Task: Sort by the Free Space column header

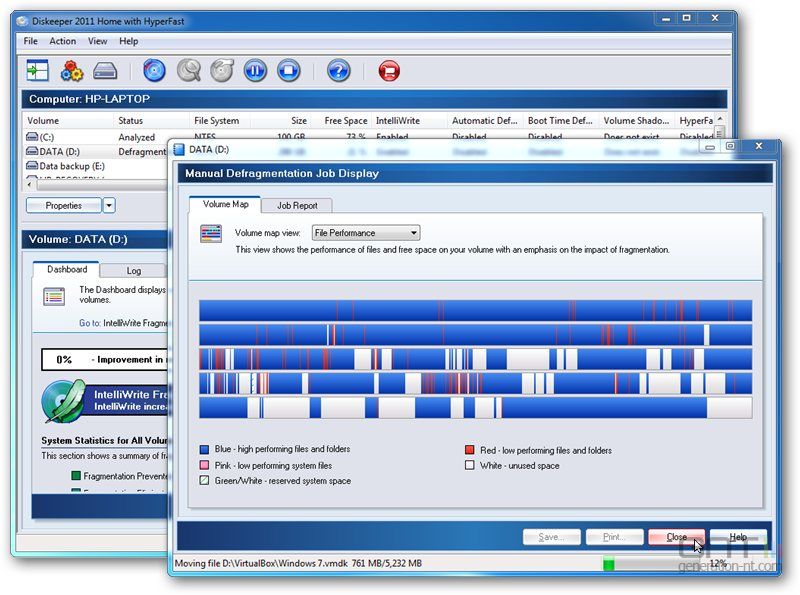Action: [341, 120]
